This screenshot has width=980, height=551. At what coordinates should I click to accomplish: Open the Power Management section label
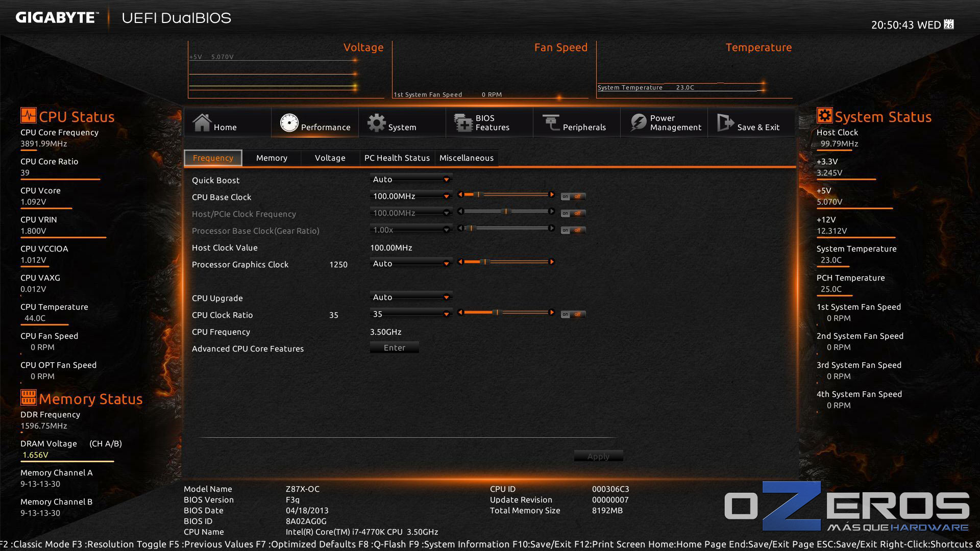(675, 122)
